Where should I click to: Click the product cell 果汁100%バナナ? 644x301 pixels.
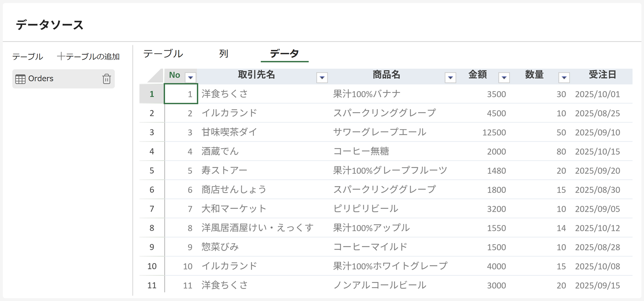click(367, 94)
